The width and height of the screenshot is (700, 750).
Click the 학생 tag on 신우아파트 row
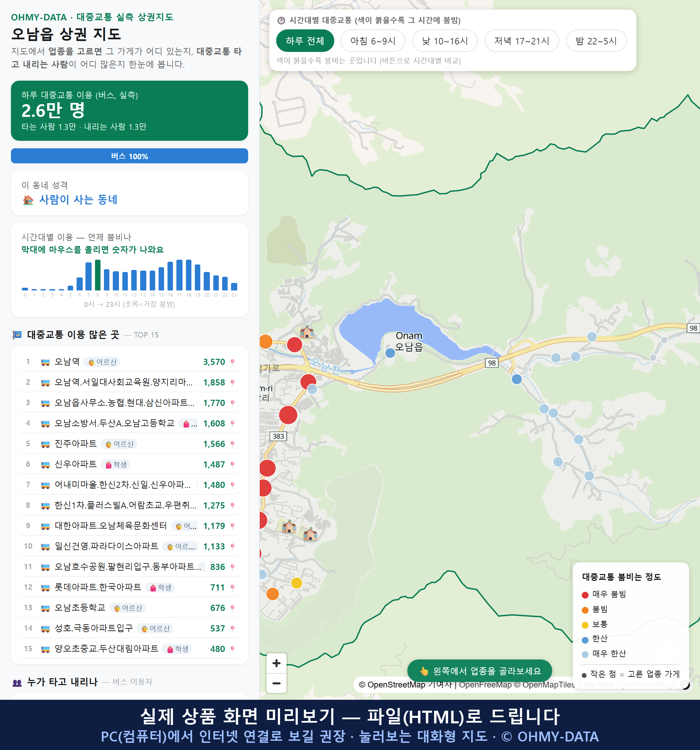[x=116, y=464]
